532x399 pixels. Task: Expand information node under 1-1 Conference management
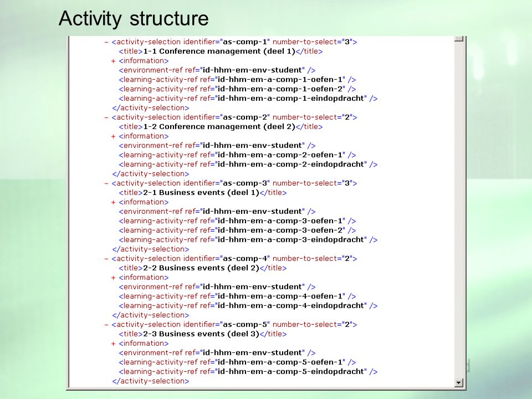pyautogui.click(x=113, y=61)
